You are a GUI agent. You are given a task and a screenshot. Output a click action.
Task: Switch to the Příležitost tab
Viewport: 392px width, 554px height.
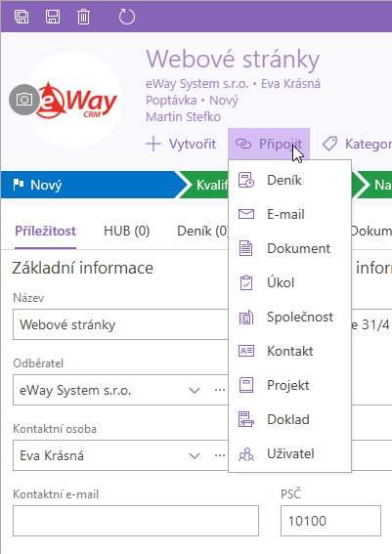[45, 231]
